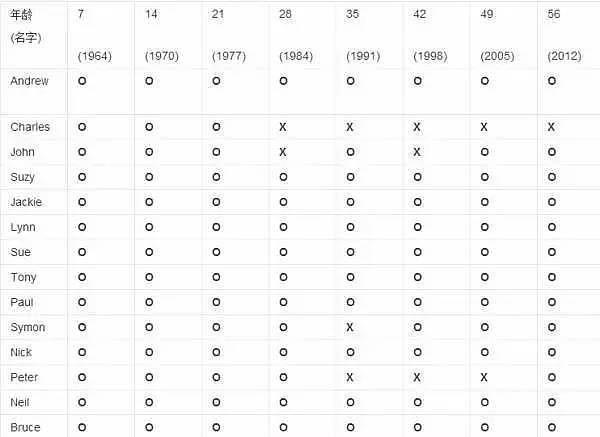Select the Nick row label
This screenshot has width=600, height=437.
pyautogui.click(x=21, y=352)
